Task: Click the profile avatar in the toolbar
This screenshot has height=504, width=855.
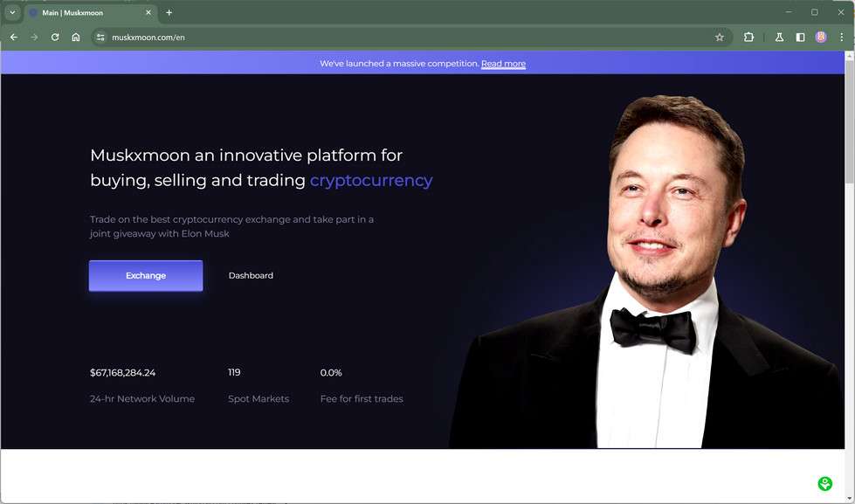Action: pyautogui.click(x=821, y=38)
